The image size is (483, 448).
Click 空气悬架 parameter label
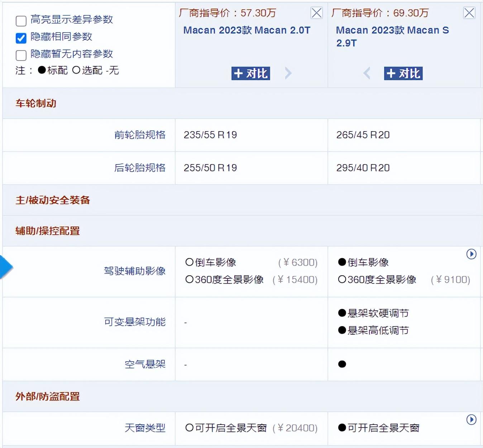[x=145, y=364]
